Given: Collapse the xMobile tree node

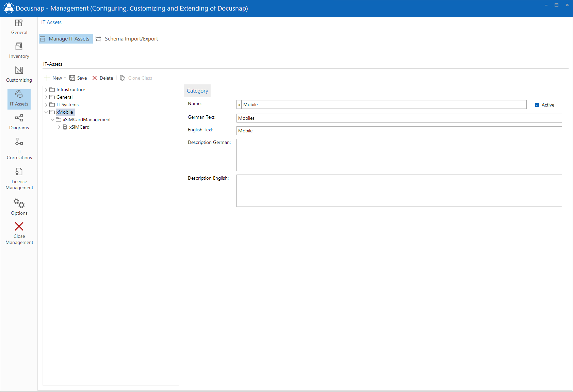Looking at the screenshot, I should [x=46, y=112].
